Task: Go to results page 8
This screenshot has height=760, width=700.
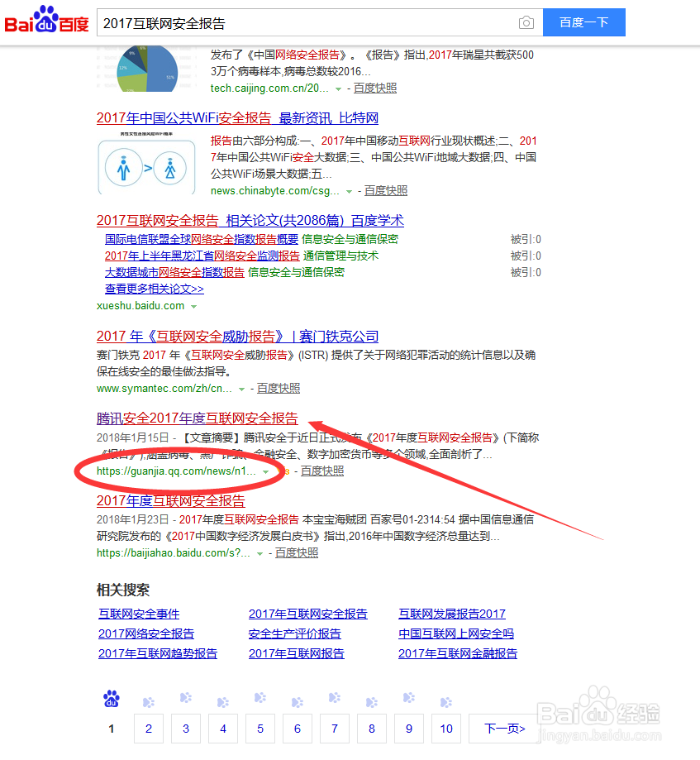Action: click(372, 729)
